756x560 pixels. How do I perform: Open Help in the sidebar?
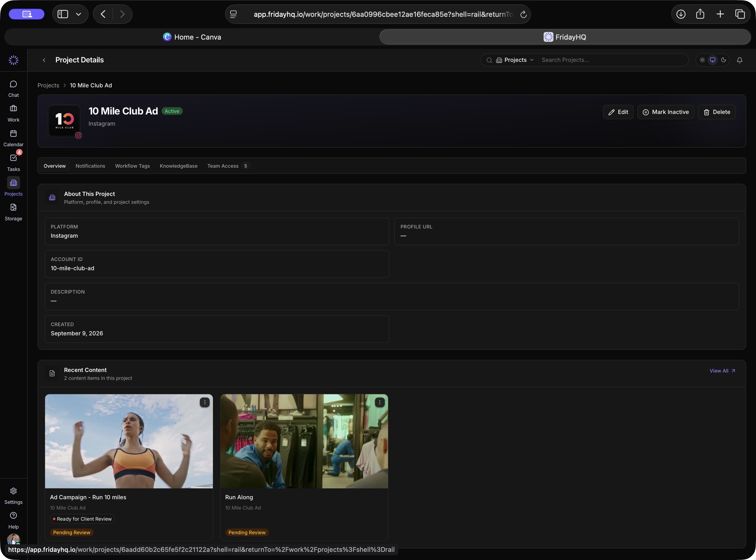click(13, 521)
